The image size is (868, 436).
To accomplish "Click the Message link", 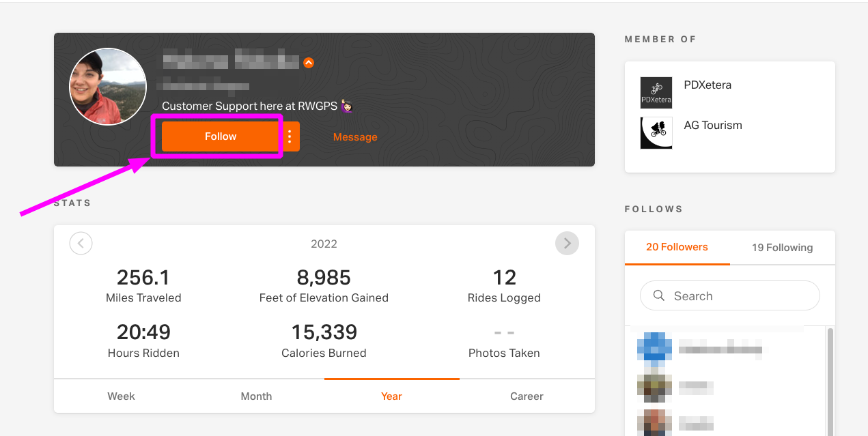I will point(355,137).
